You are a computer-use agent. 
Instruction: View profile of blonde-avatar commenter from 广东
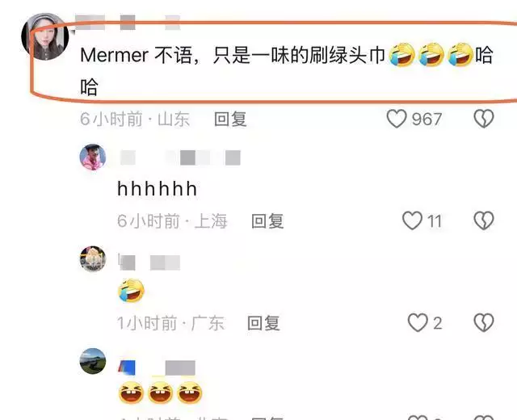[93, 258]
